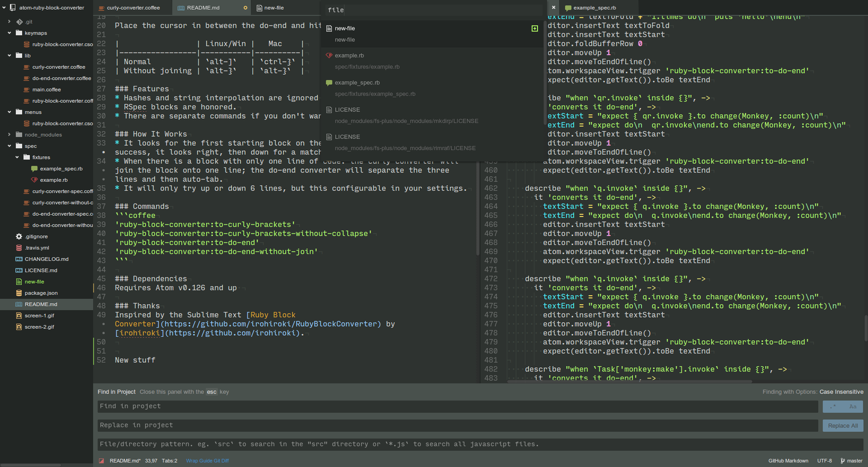Click the UTF-8 encoding selector
Image resolution: width=868 pixels, height=467 pixels.
tap(825, 461)
